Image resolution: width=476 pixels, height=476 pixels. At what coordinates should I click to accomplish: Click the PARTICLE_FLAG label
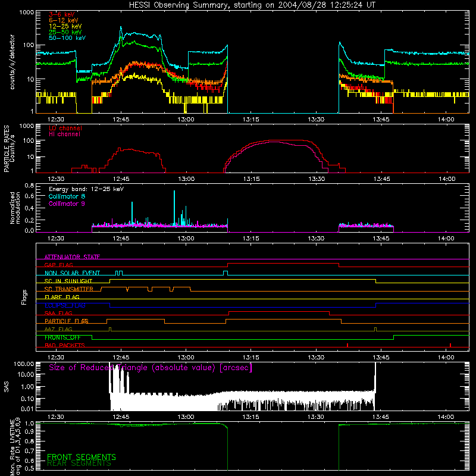pos(67,321)
